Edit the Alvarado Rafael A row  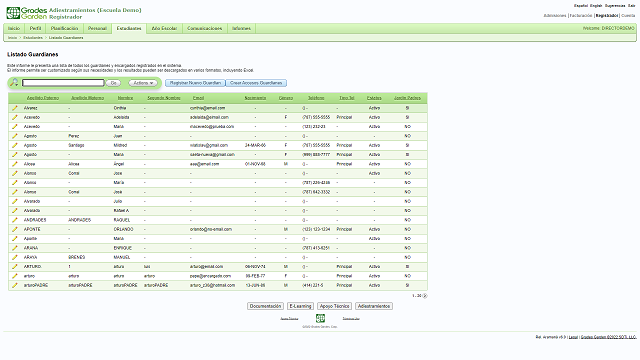pos(15,211)
